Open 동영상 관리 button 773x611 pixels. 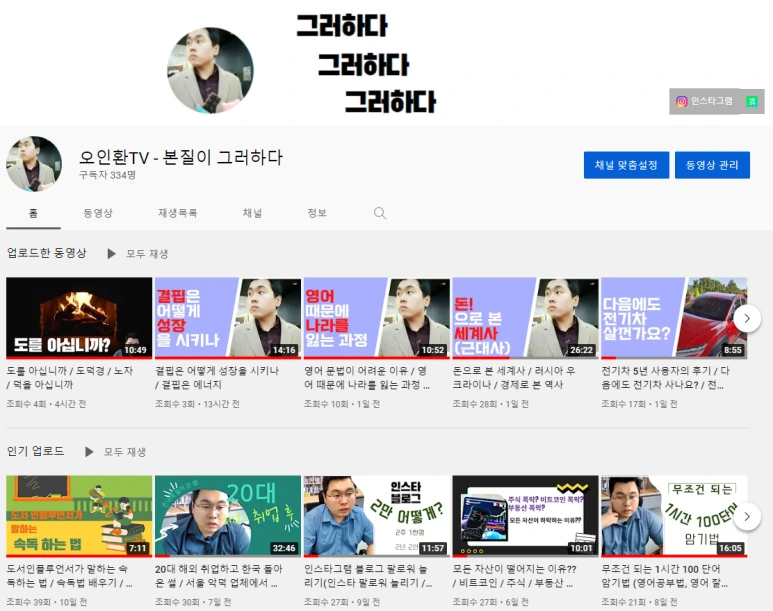(x=712, y=165)
